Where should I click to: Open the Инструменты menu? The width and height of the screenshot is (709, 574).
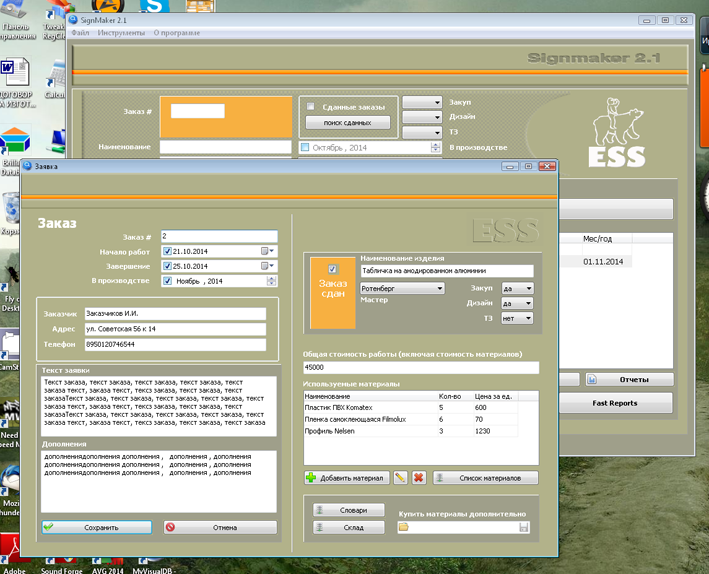click(121, 33)
